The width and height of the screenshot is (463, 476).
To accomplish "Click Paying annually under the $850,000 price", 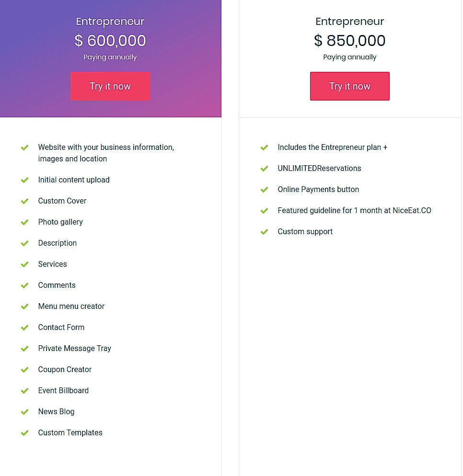I will 349,57.
